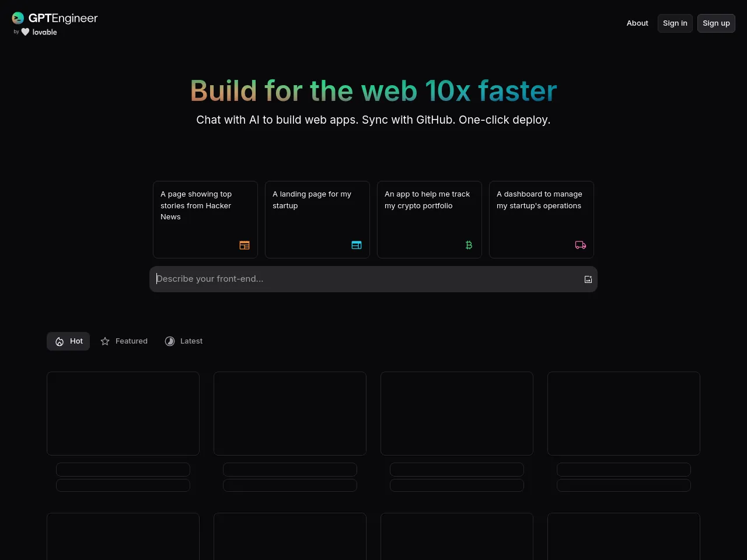Choose the 'A landing page for my startup' suggestion
The width and height of the screenshot is (747, 560).
click(x=317, y=219)
